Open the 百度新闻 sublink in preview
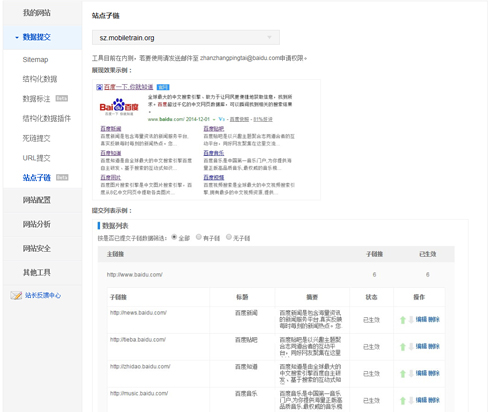 111,129
